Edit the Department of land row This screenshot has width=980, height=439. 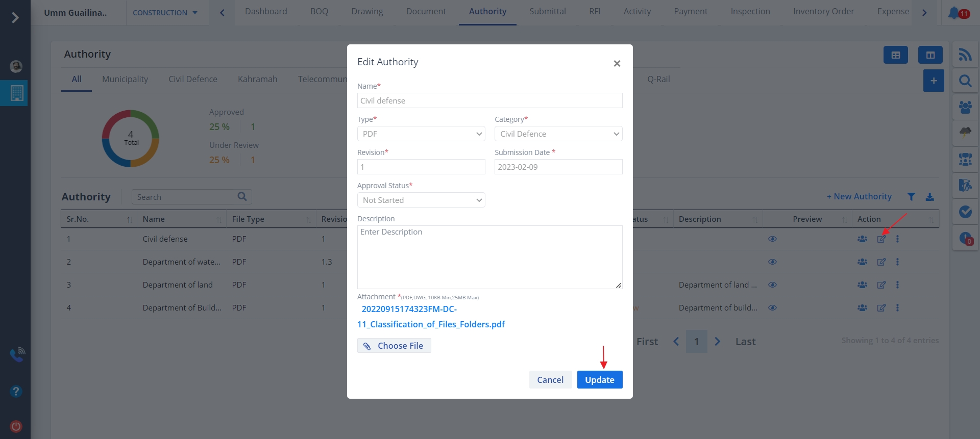881,285
